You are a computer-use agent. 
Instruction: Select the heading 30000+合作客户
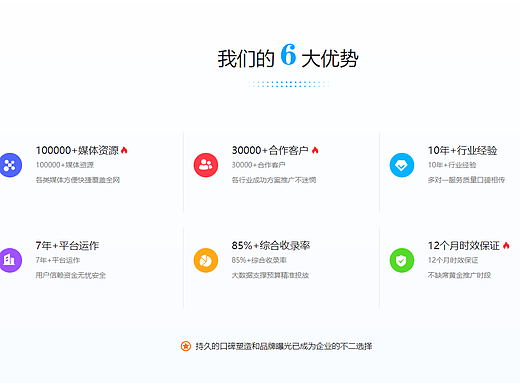click(x=270, y=150)
